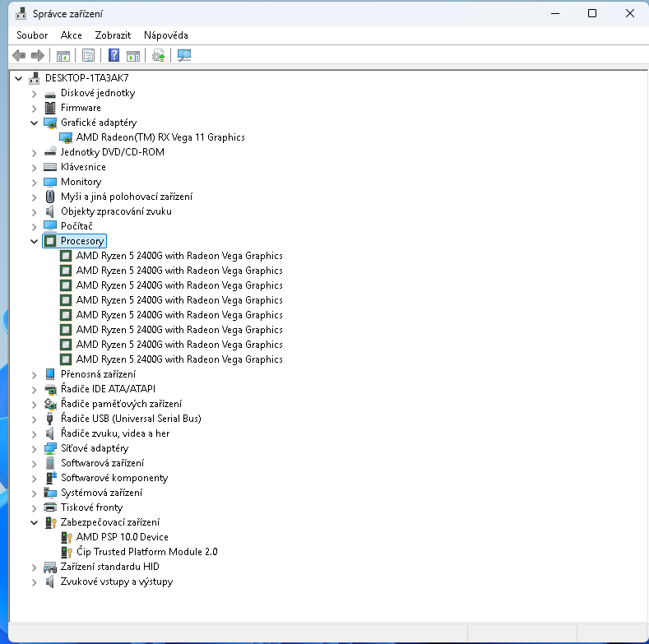Image resolution: width=649 pixels, height=644 pixels.
Task: Select the Jednotky DVD/CD-ROM label
Action: click(x=112, y=152)
